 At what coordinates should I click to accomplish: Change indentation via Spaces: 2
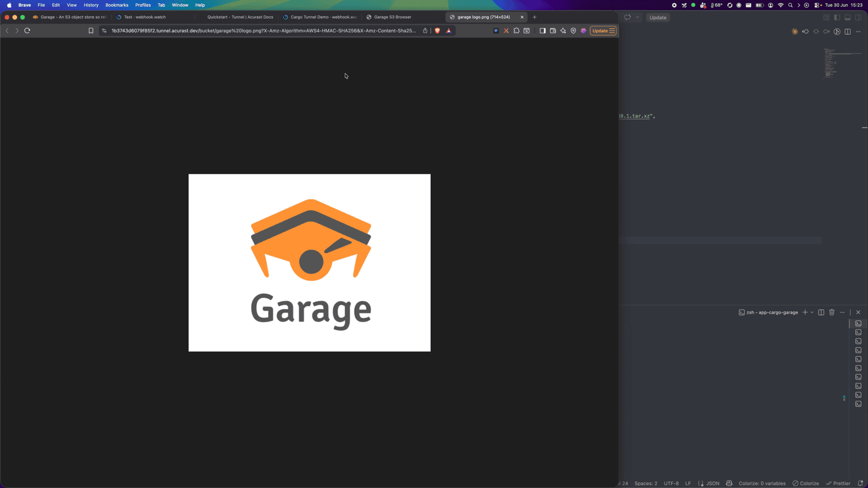[646, 483]
